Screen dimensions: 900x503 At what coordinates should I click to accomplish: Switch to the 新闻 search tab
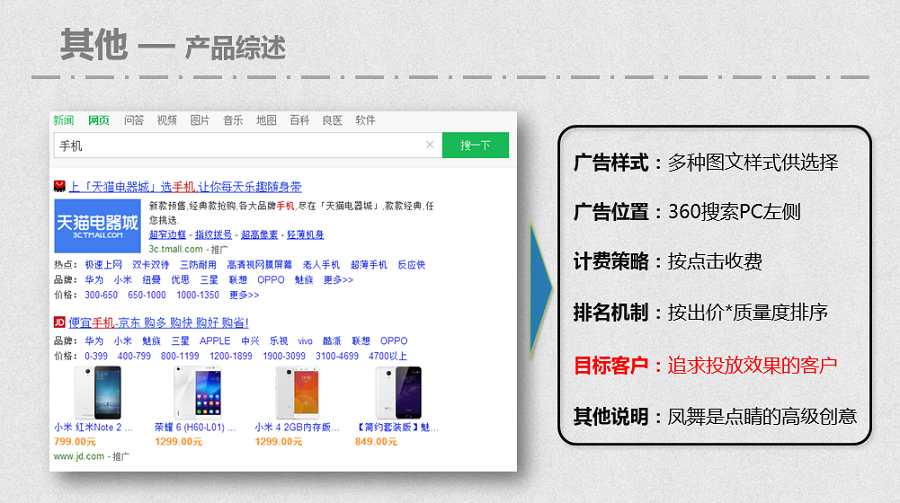pos(64,120)
